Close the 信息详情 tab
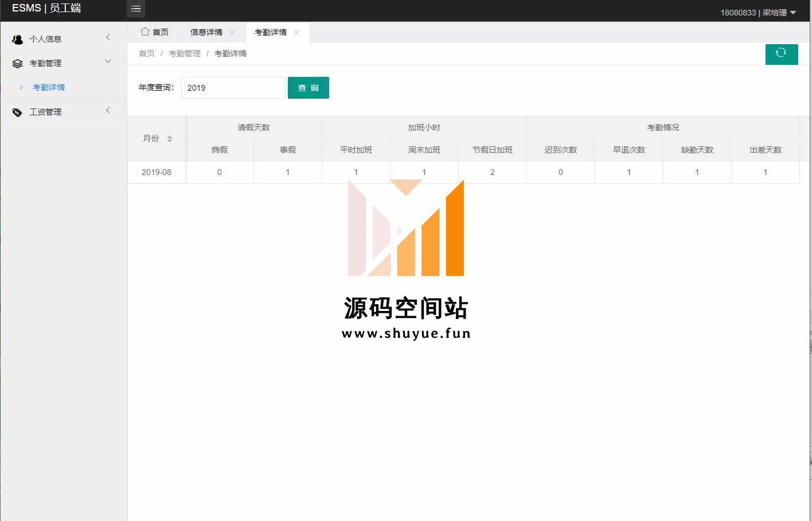 click(232, 33)
